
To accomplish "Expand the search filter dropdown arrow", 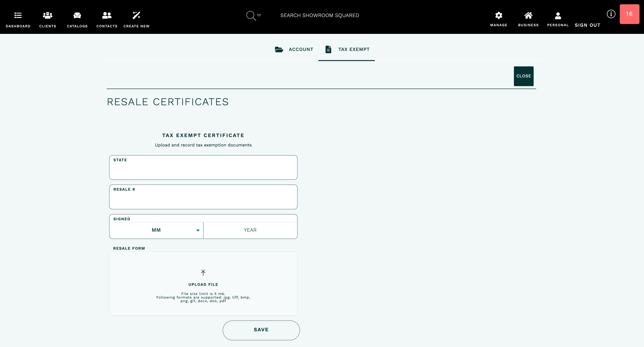I will [259, 15].
